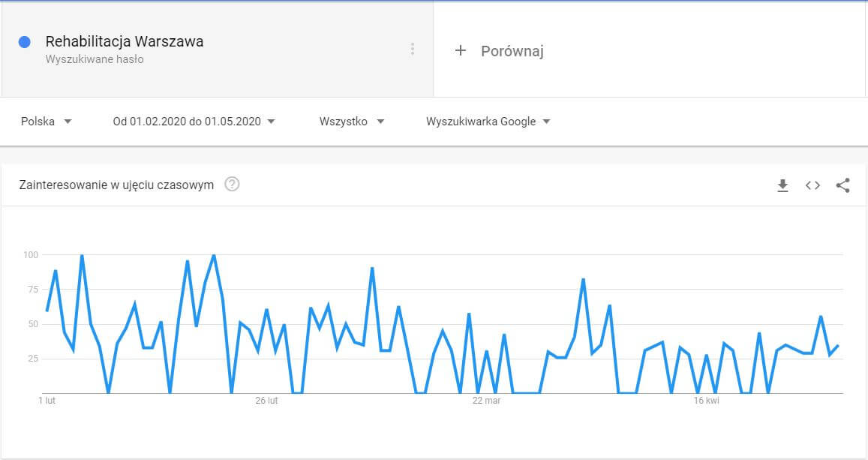Image resolution: width=868 pixels, height=460 pixels.
Task: Open the date range 01.02.2020–01.05.2020 dropdown
Action: [194, 122]
